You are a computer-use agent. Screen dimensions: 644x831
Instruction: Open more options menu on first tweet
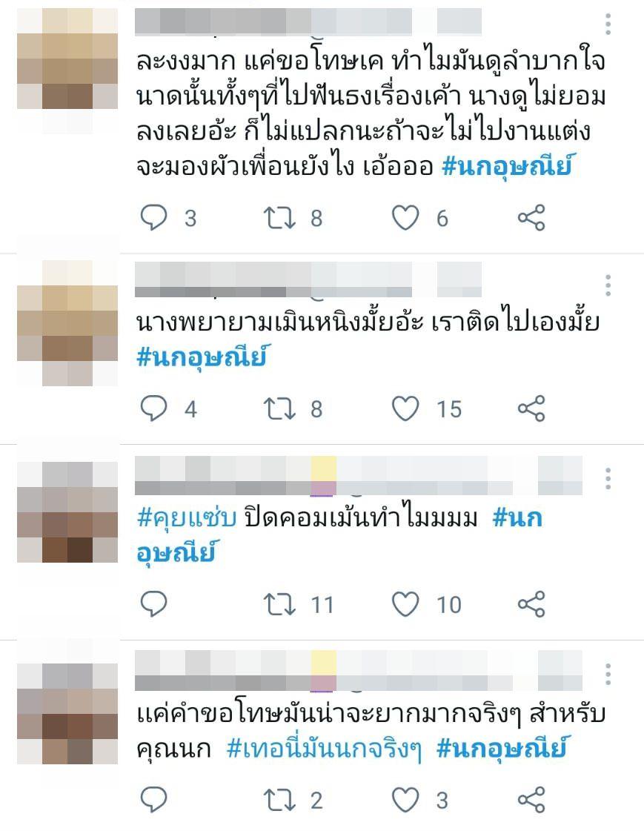click(608, 24)
